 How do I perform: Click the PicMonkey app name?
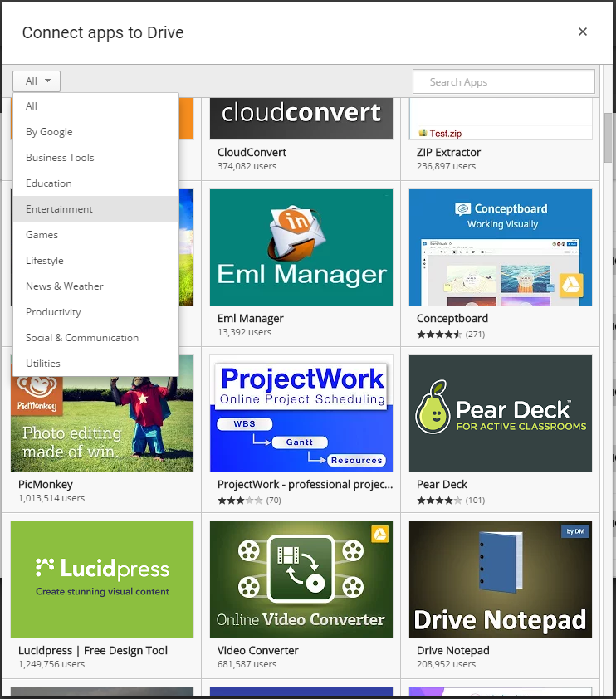(46, 485)
